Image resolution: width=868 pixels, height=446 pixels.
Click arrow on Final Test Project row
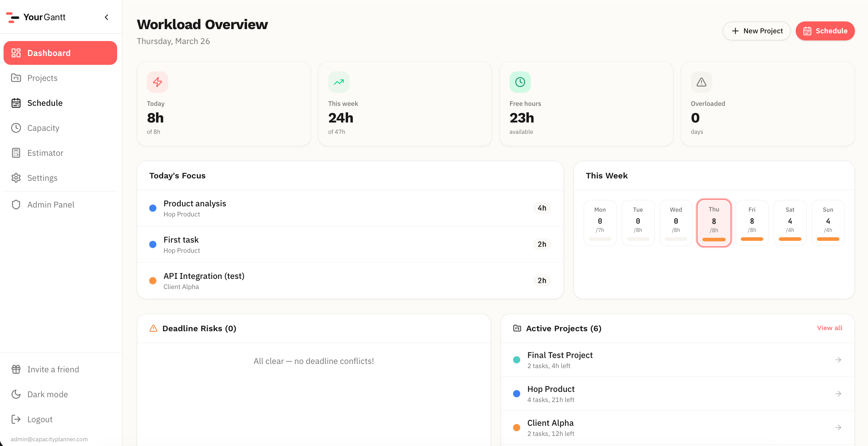(838, 360)
